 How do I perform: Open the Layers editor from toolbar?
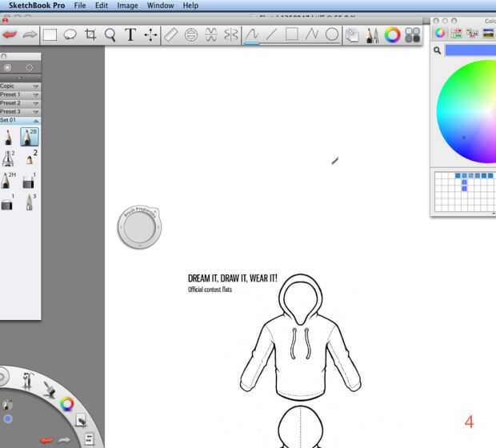tap(352, 35)
